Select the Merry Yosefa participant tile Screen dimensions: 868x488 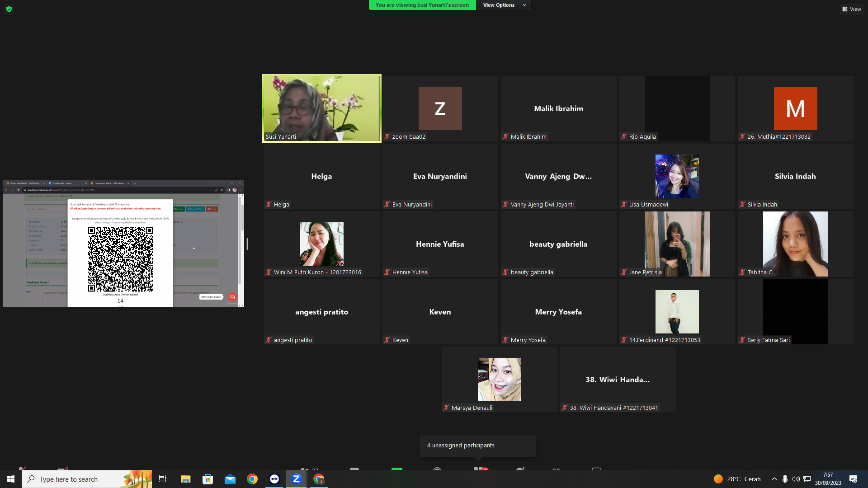[x=559, y=312]
